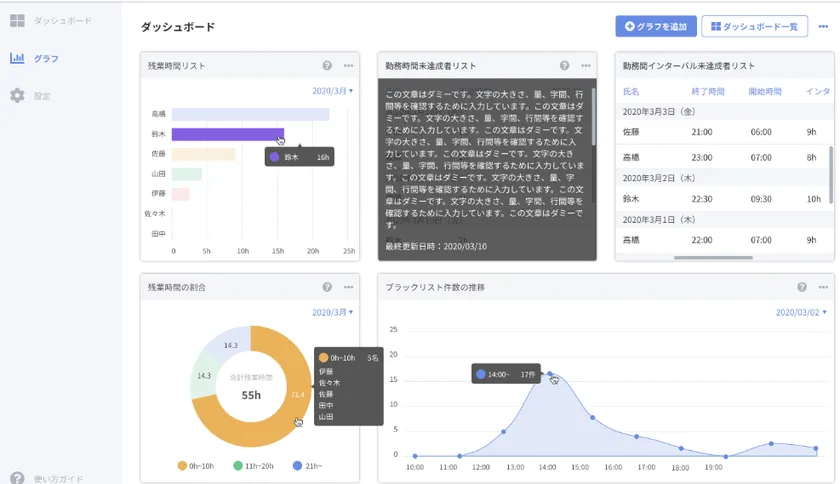The image size is (840, 484).
Task: Click help icon on 勤務時間未達成者リスト panel
Action: 565,66
